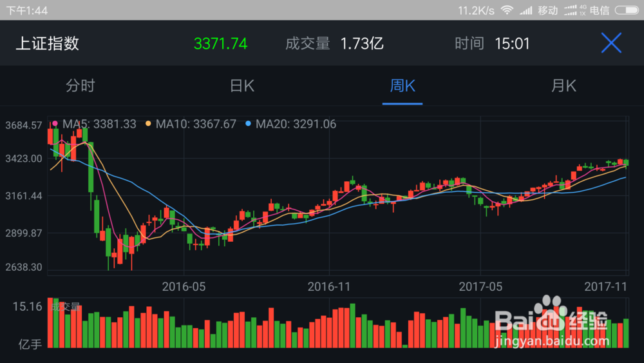Tap the MA5: 3381.33 label
Image resolution: width=644 pixels, height=363 pixels.
[99, 124]
